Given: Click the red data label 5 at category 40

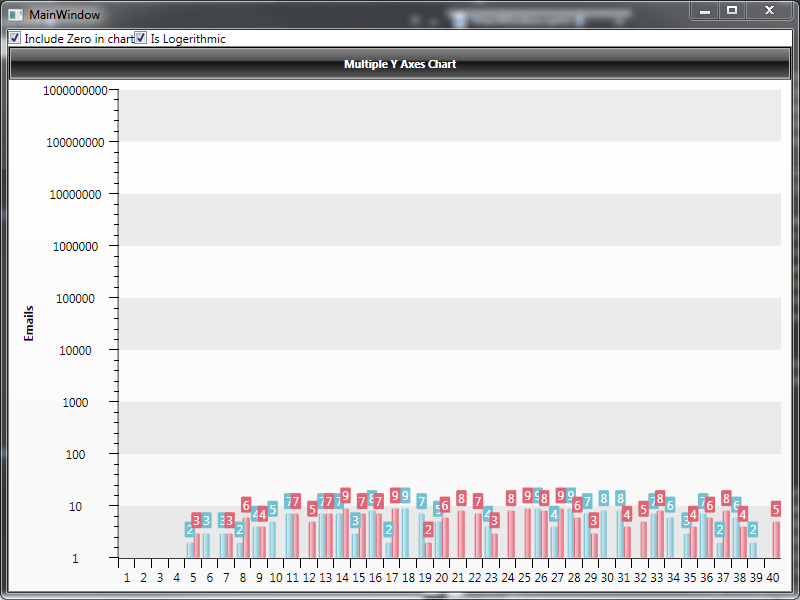Looking at the screenshot, I should tap(776, 509).
